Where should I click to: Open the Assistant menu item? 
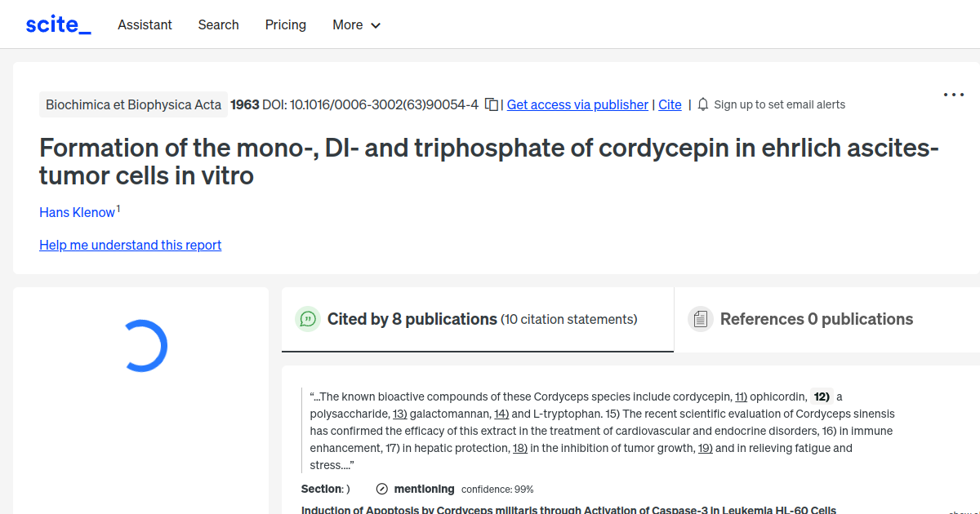tap(145, 24)
